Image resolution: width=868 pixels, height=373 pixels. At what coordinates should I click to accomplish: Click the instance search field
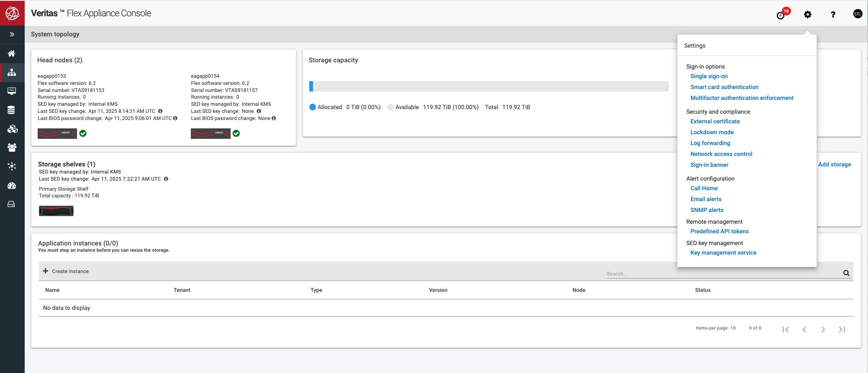[x=724, y=273]
